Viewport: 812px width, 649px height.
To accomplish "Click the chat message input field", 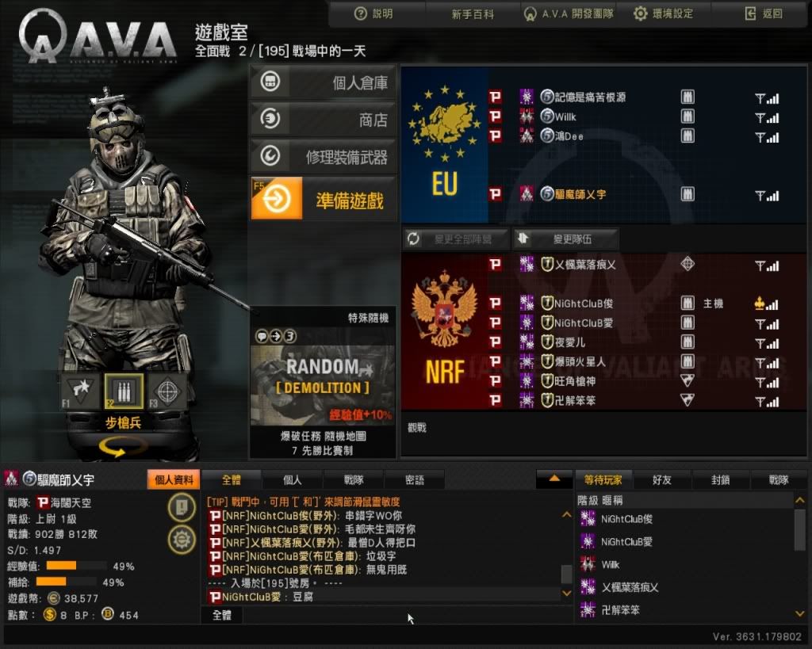I will coord(407,615).
